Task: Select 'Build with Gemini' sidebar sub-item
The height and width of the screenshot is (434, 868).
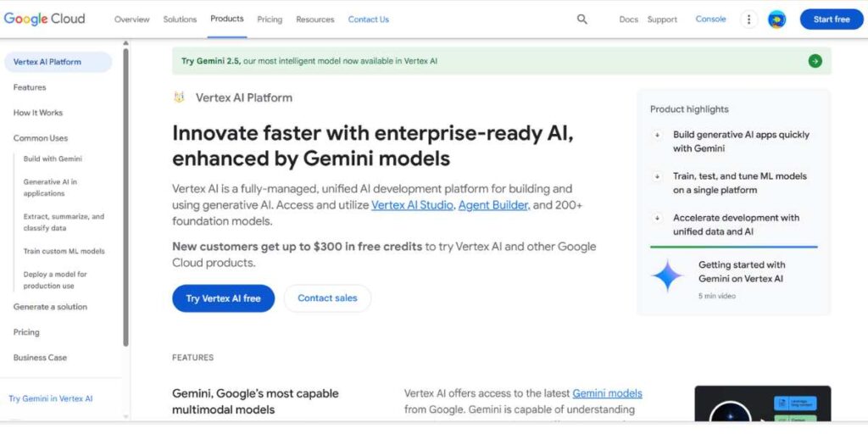Action: (53, 159)
